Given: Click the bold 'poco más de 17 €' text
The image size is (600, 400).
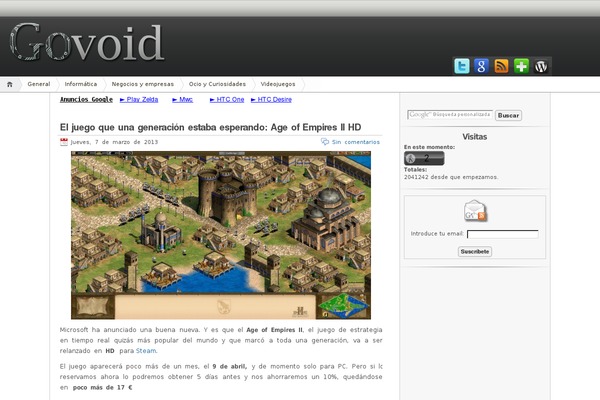Looking at the screenshot, I should [103, 387].
